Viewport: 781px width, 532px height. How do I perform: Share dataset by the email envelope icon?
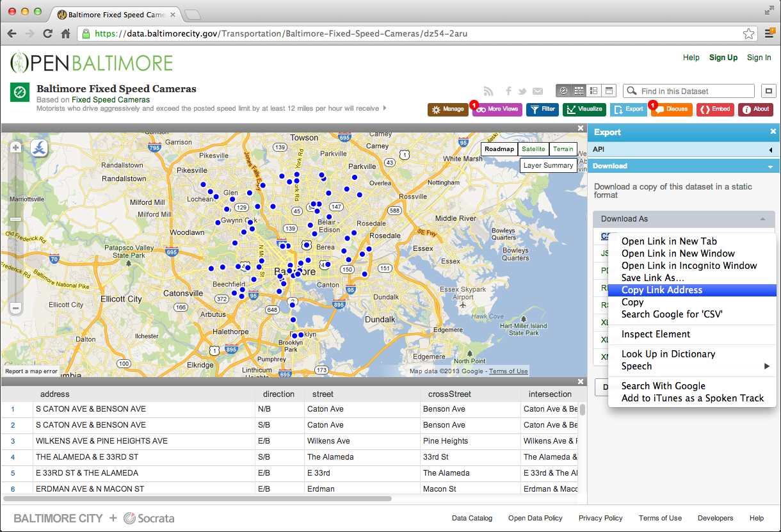(x=538, y=91)
